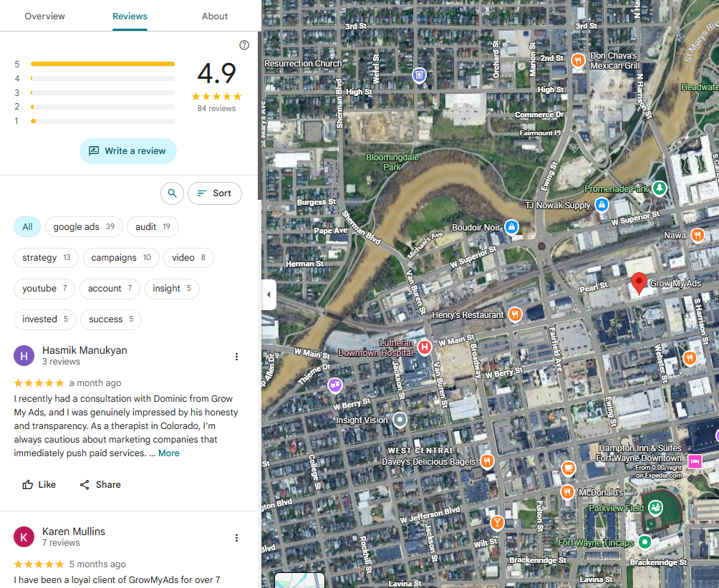
Task: Click the purple theater mask pin
Action: pyautogui.click(x=335, y=385)
